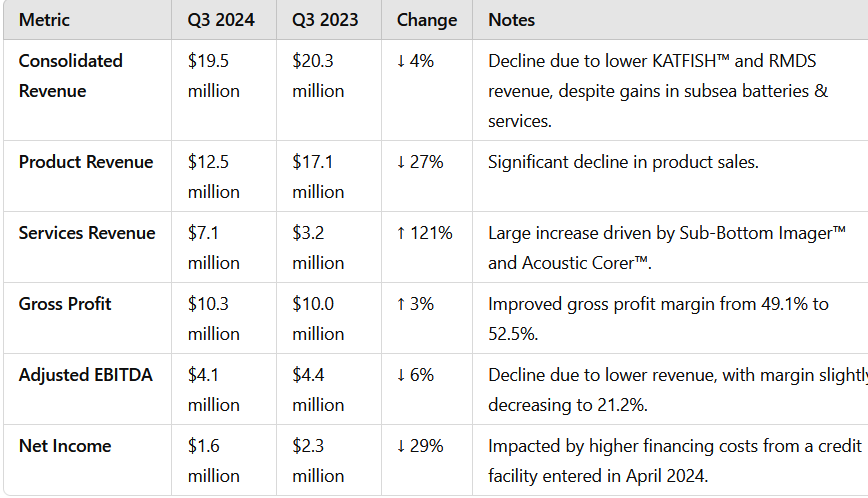Screen dimensions: 868x498
Task: Click the 121% increase change cell
Action: pyautogui.click(x=424, y=233)
